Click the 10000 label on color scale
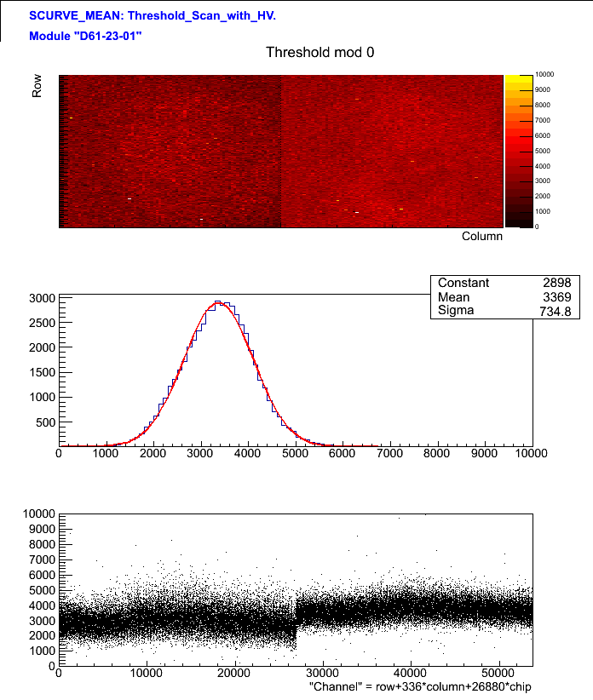Image resolution: width=593 pixels, height=700 pixels. point(544,75)
